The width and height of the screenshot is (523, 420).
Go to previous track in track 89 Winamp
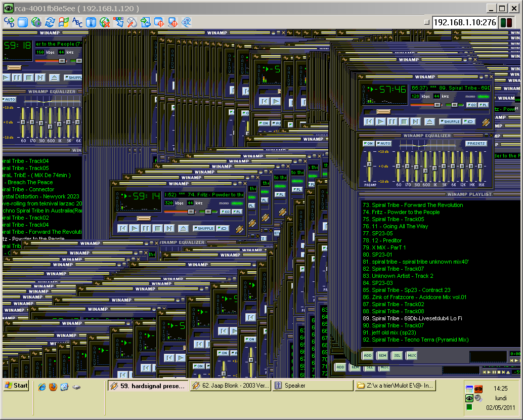pyautogui.click(x=369, y=122)
